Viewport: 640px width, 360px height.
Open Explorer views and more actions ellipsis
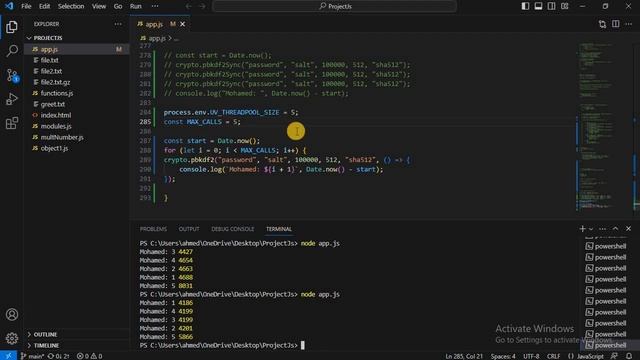[118, 24]
